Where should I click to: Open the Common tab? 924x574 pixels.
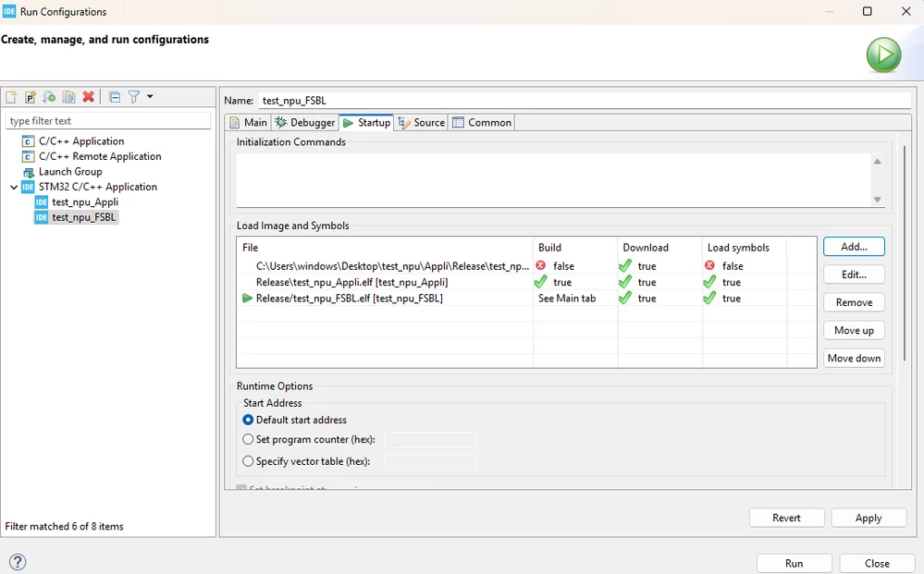tap(482, 122)
